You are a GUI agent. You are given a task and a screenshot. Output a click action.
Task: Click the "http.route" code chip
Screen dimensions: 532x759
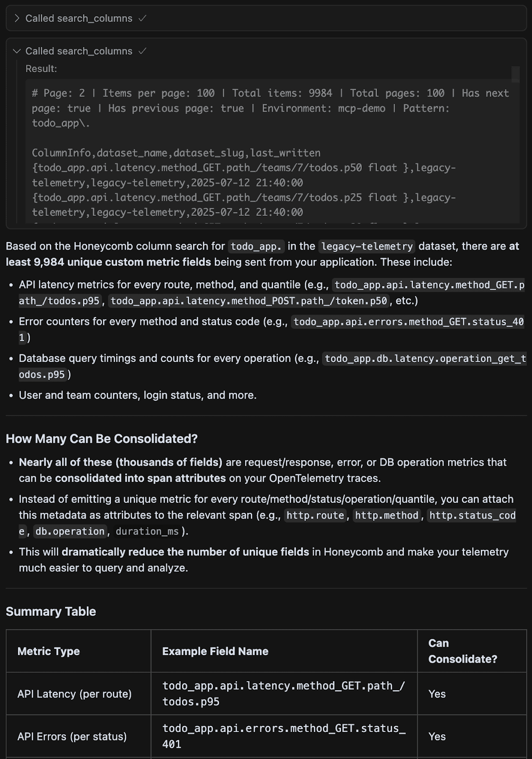point(315,516)
